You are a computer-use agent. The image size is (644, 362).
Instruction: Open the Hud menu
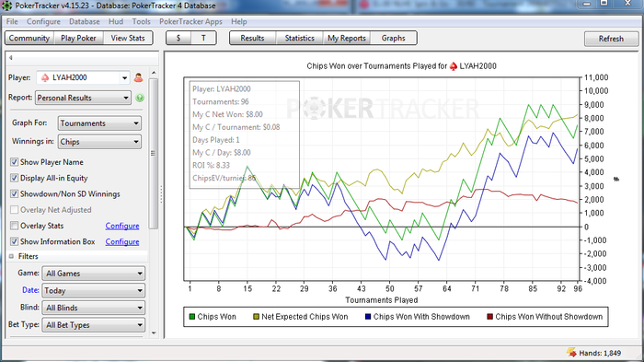(116, 21)
